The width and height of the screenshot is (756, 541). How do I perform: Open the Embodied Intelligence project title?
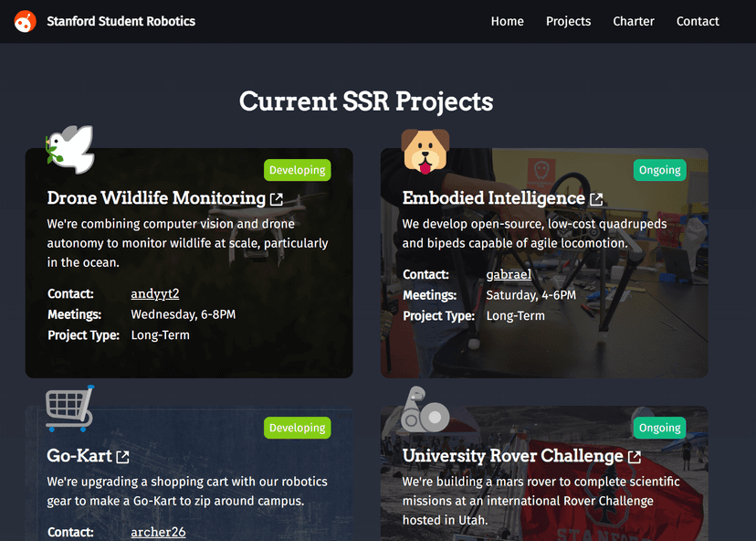click(494, 198)
